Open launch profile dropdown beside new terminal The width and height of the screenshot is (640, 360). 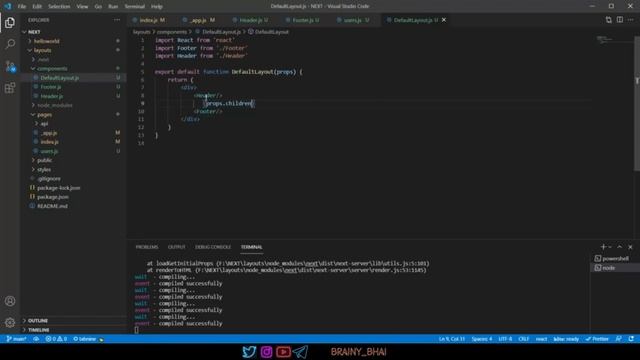pos(610,247)
